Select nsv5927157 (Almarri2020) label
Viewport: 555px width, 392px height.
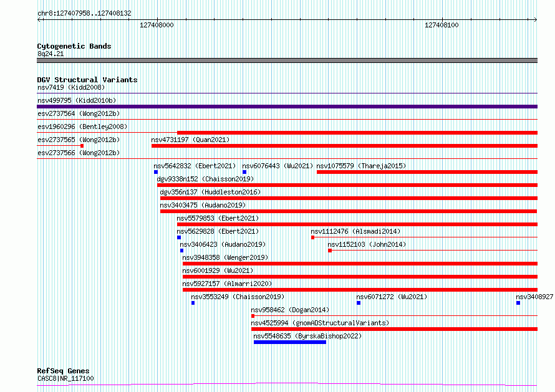(x=227, y=284)
